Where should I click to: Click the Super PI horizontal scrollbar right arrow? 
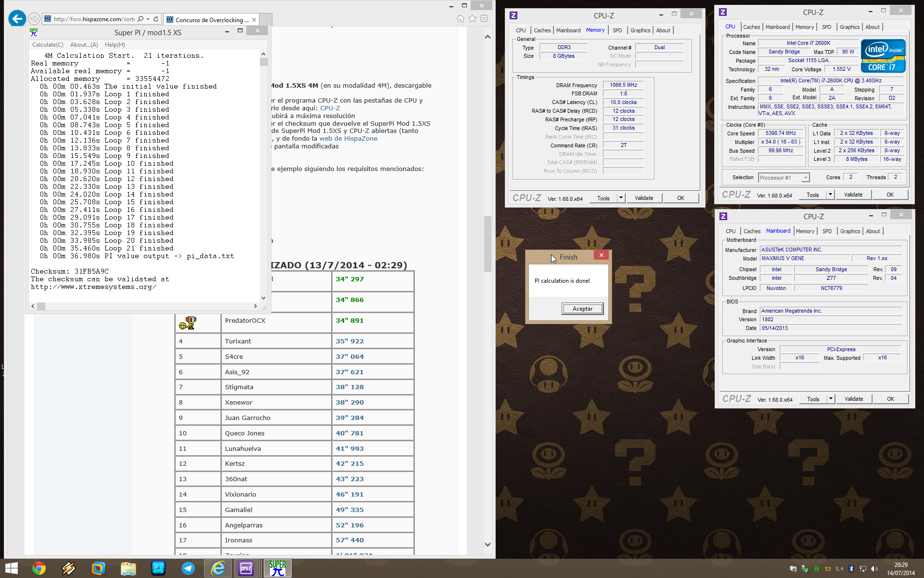point(255,306)
